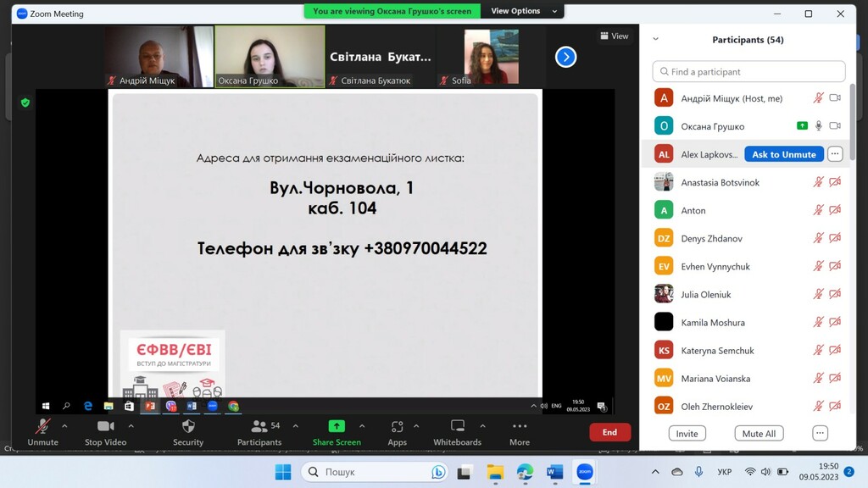The image size is (868, 488).
Task: Click the Find a participant search field
Action: coord(748,72)
